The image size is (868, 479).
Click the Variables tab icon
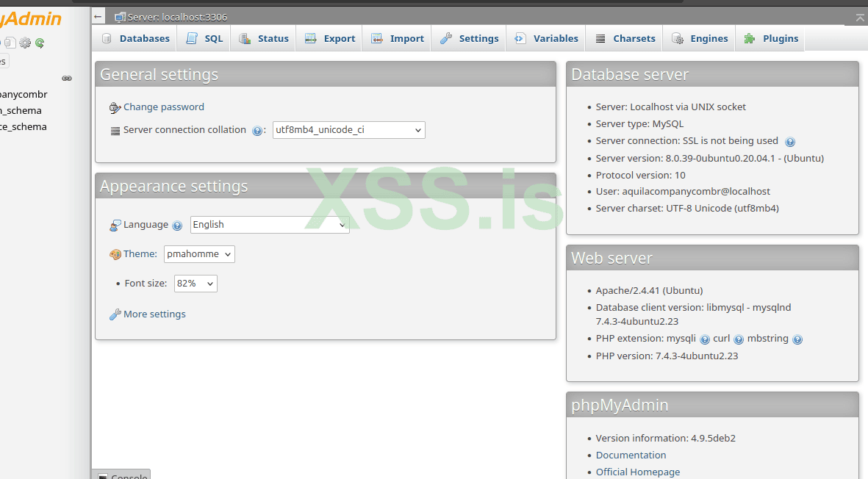click(x=520, y=38)
